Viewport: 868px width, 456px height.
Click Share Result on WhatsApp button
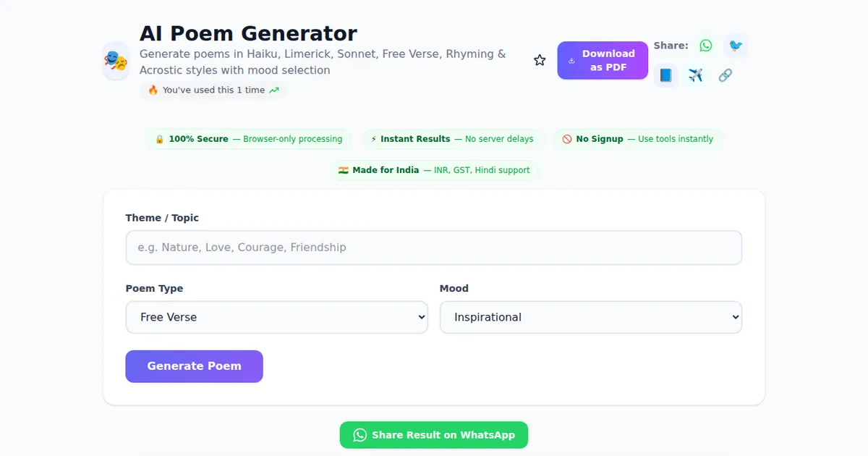pyautogui.click(x=434, y=435)
